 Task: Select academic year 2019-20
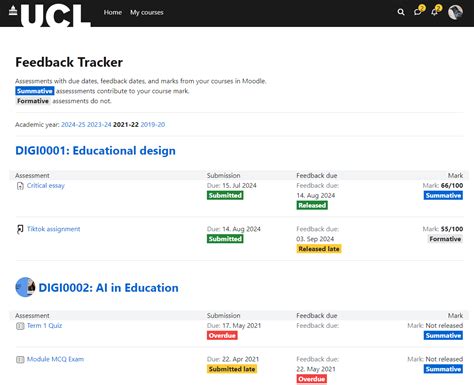[153, 124]
